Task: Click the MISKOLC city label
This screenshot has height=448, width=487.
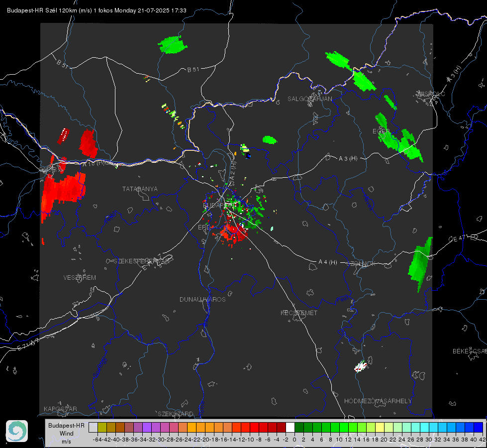Action: (x=431, y=94)
